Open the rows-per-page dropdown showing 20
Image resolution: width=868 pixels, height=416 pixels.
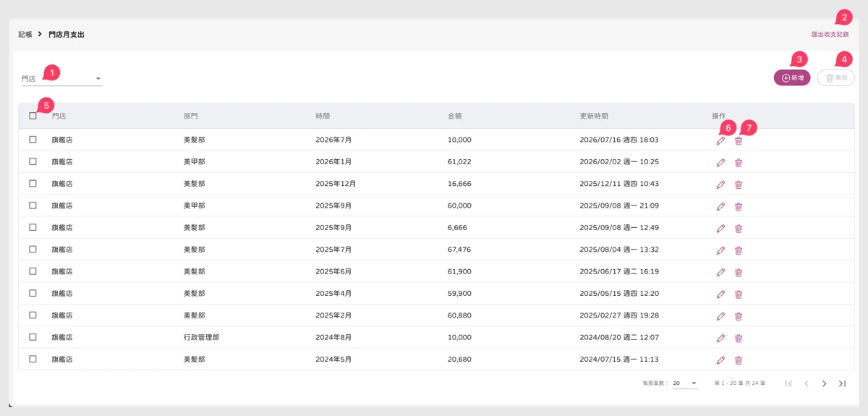pos(685,383)
